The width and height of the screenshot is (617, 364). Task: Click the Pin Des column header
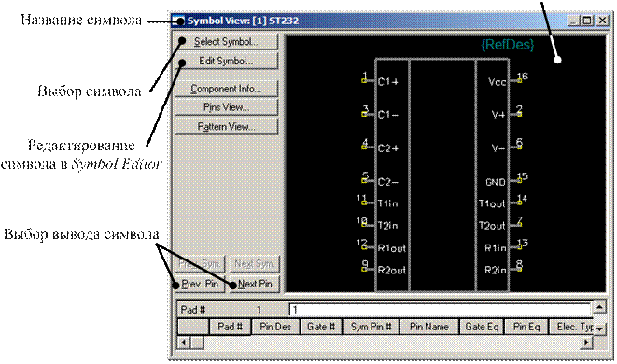(275, 327)
